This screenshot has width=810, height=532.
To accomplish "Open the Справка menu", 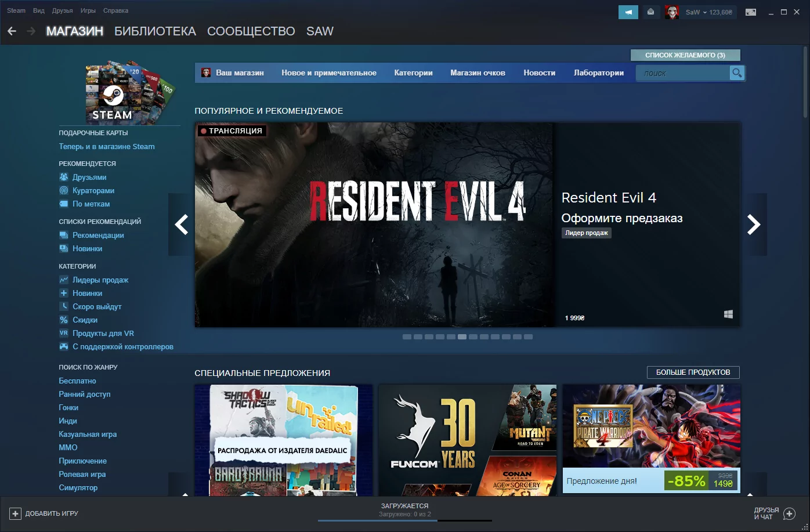I will (115, 10).
